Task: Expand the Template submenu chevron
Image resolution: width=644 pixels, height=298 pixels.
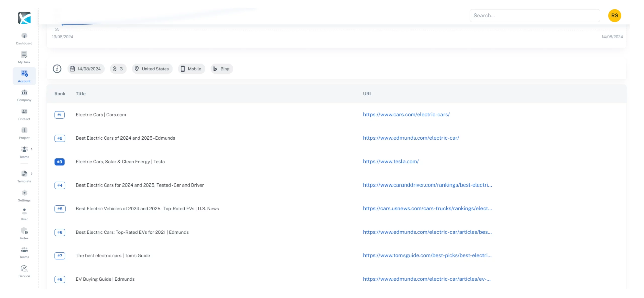Action: [x=32, y=173]
